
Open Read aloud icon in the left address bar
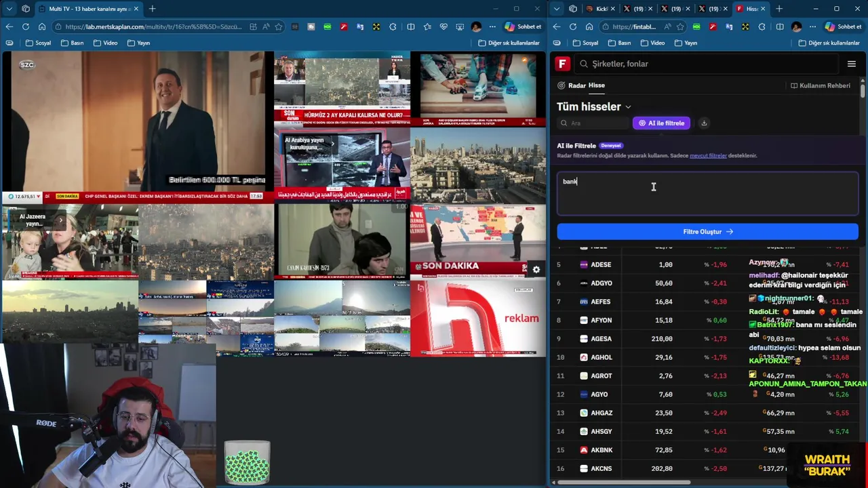(x=266, y=26)
